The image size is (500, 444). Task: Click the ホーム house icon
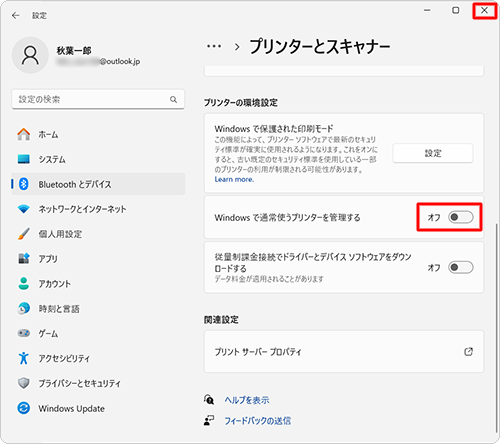click(x=24, y=134)
